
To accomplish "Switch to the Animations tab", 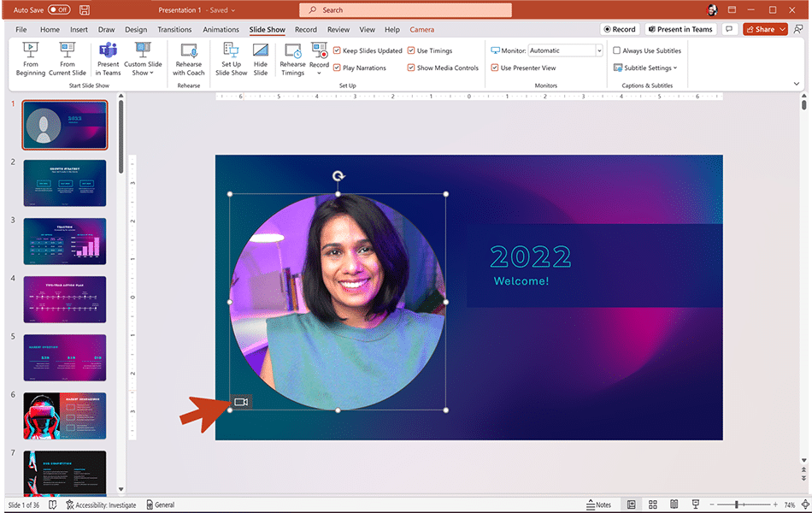I will (221, 30).
